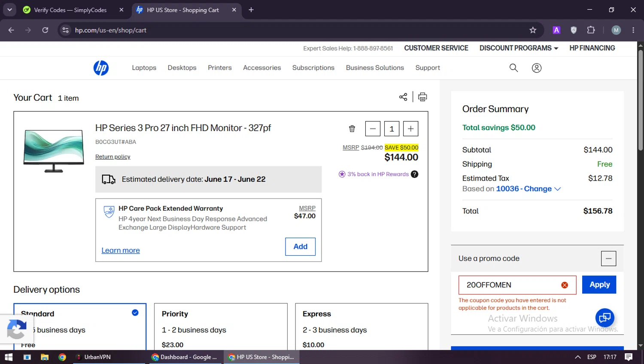Open Learn more about Care Pack
Screen dimensions: 644x364
[x=121, y=251]
